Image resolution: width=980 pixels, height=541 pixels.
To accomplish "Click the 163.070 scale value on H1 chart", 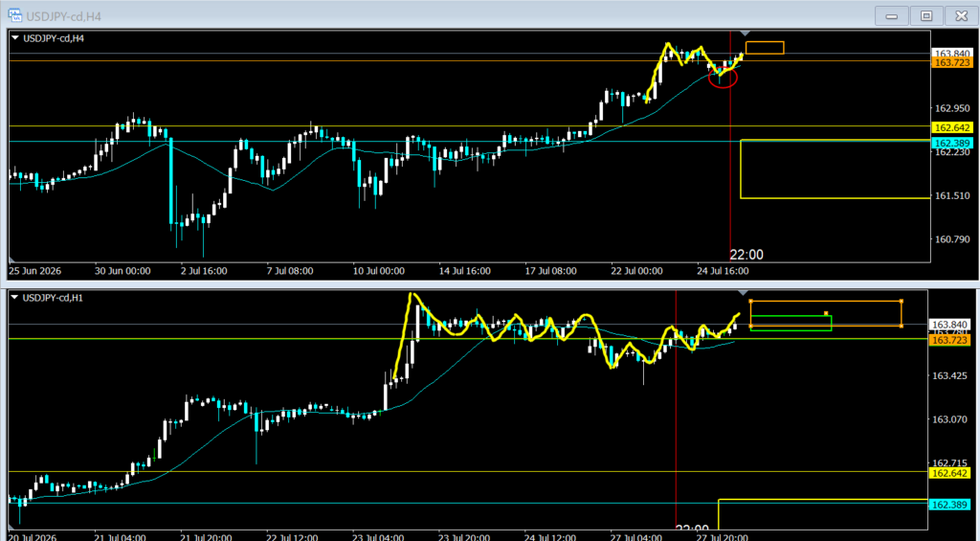I will [950, 419].
